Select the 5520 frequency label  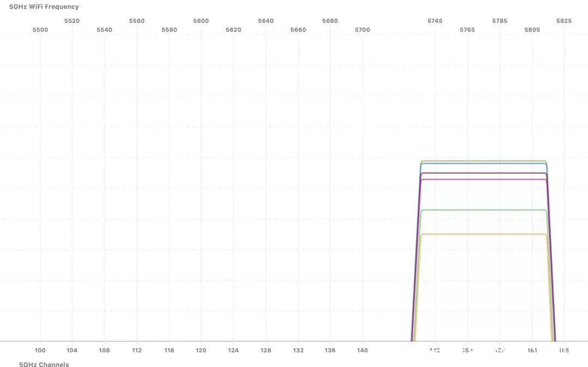[x=72, y=21]
